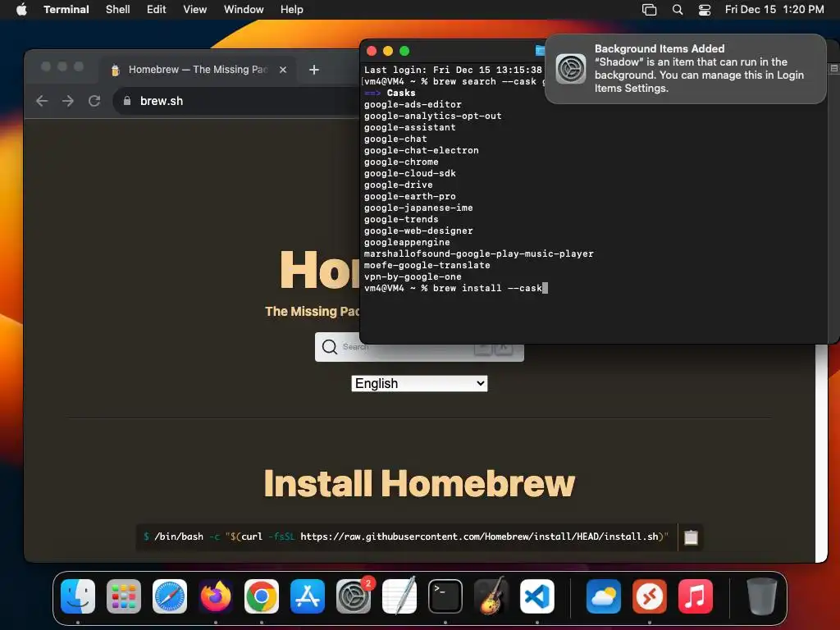Click the date and time in menu bar
This screenshot has height=630, width=840.
(x=774, y=9)
